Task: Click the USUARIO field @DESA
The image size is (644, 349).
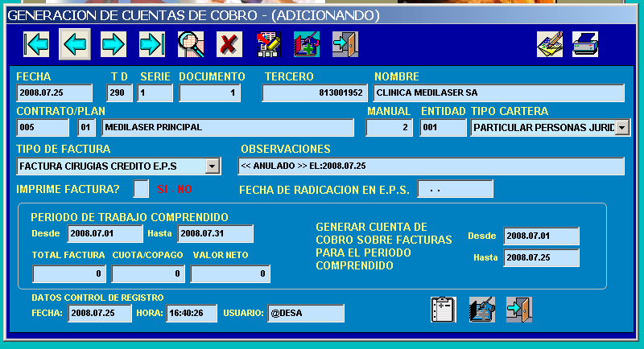Action: pyautogui.click(x=306, y=313)
